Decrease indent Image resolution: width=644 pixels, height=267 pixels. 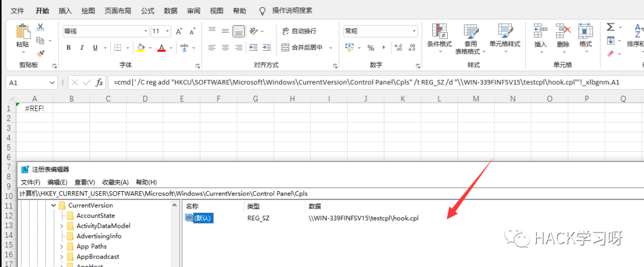pyautogui.click(x=253, y=47)
